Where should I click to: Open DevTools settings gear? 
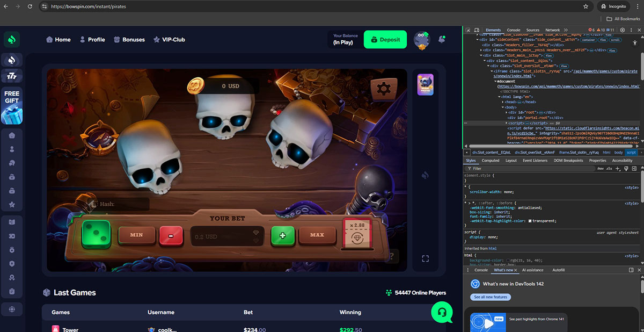tap(623, 30)
